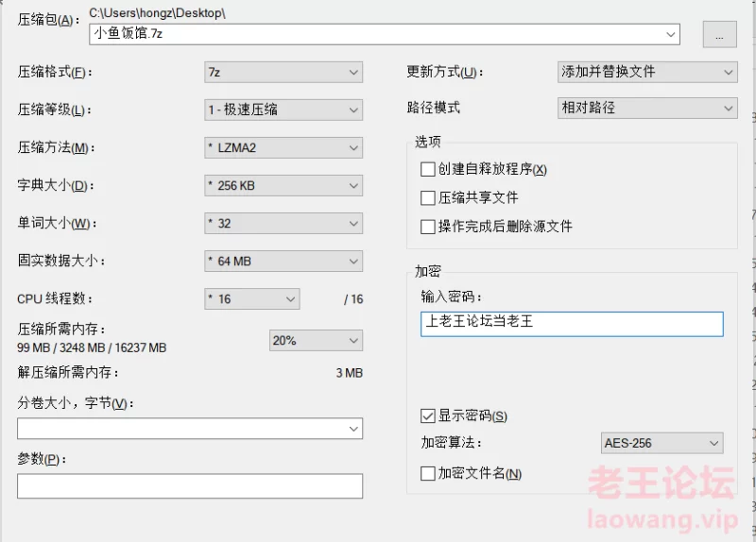Open the 加密算法 AES-256 dropdown
756x542 pixels.
662,443
